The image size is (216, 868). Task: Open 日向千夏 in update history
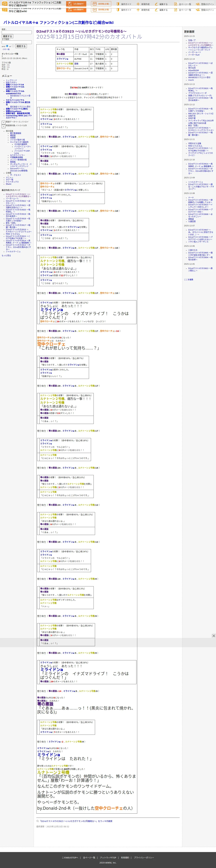pos(192,118)
